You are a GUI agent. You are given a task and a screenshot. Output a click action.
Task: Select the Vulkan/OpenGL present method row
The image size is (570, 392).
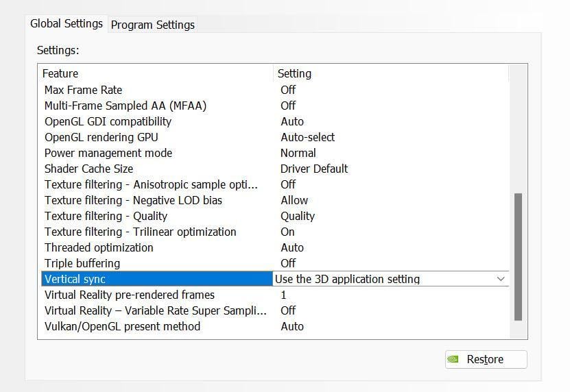[275, 326]
